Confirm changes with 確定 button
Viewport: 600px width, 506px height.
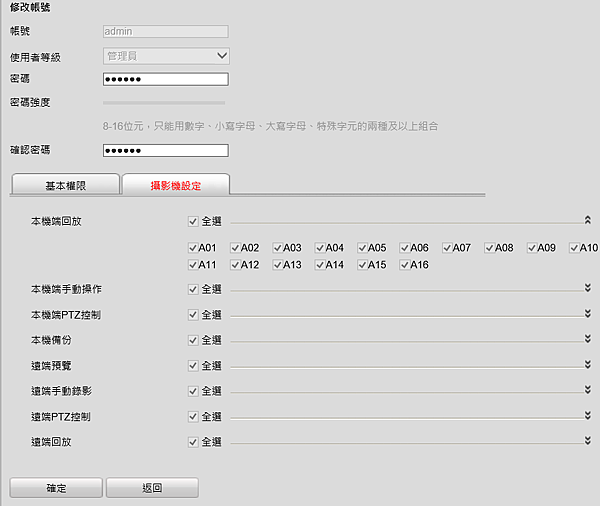(56, 488)
